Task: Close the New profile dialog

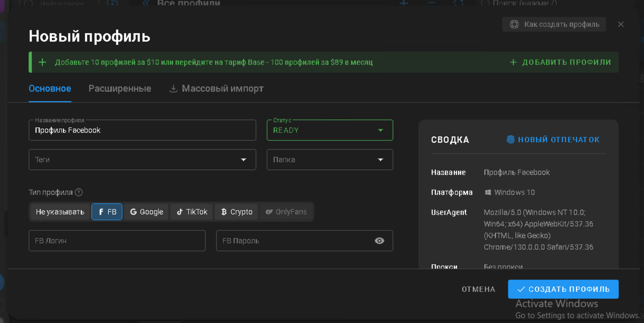Action: (620, 24)
